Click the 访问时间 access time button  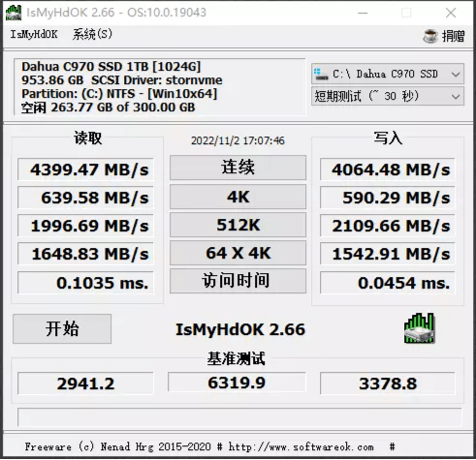tap(238, 281)
